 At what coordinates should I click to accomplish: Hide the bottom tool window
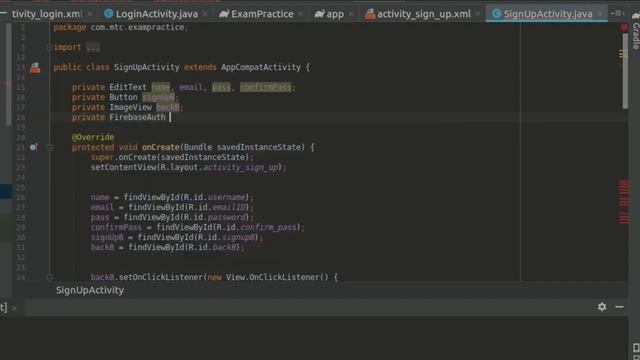click(620, 307)
